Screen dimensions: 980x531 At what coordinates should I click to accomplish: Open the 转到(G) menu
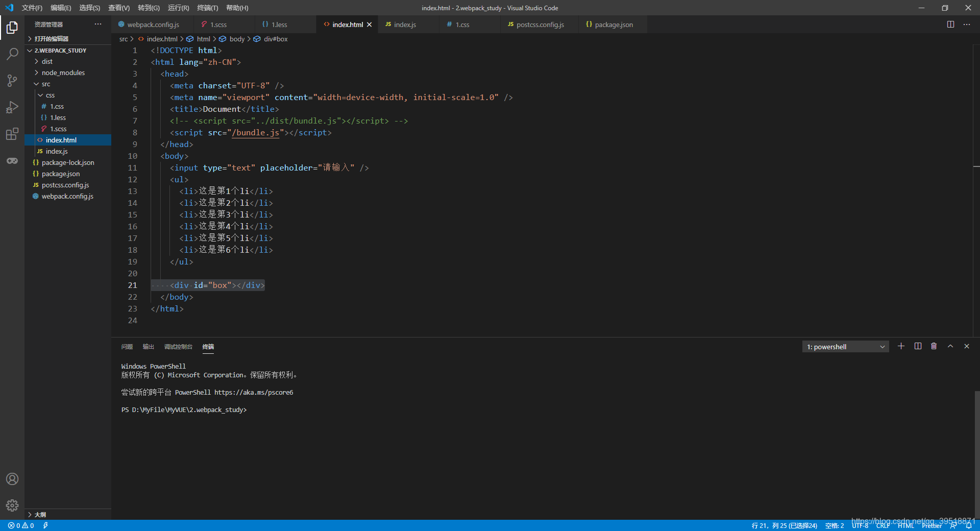pos(149,8)
